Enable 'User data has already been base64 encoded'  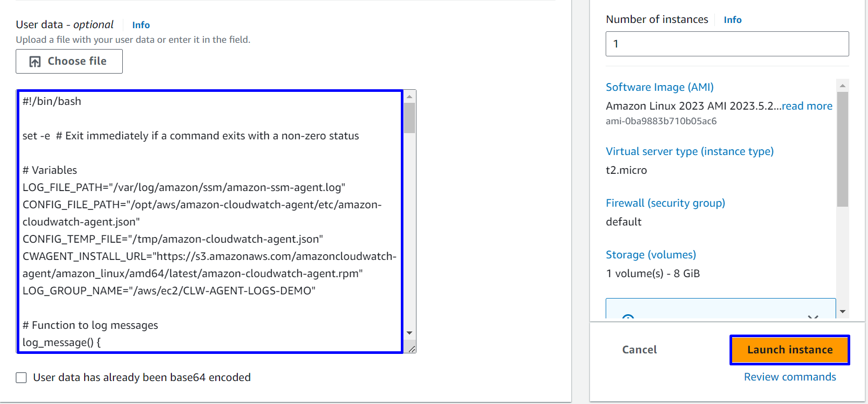point(21,377)
